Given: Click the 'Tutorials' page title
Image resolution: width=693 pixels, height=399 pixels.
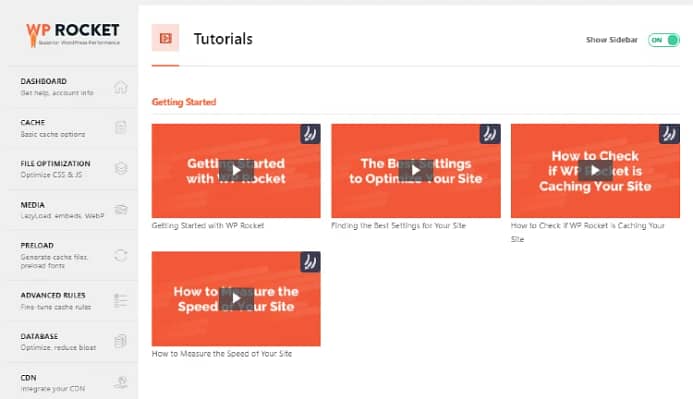Looking at the screenshot, I should 223,39.
